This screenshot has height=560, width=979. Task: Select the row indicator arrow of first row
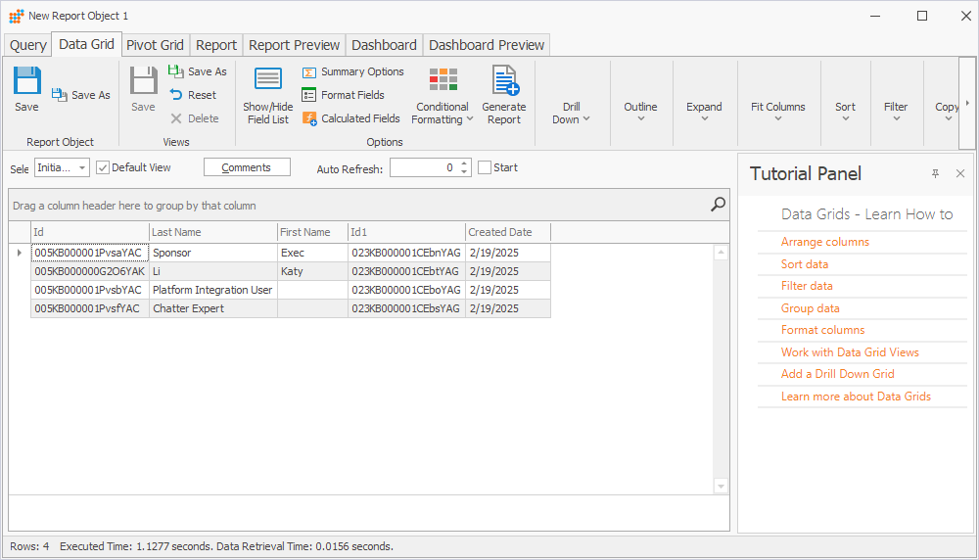20,253
